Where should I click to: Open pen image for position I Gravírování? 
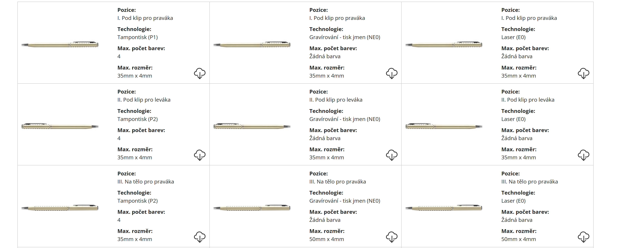click(x=252, y=45)
